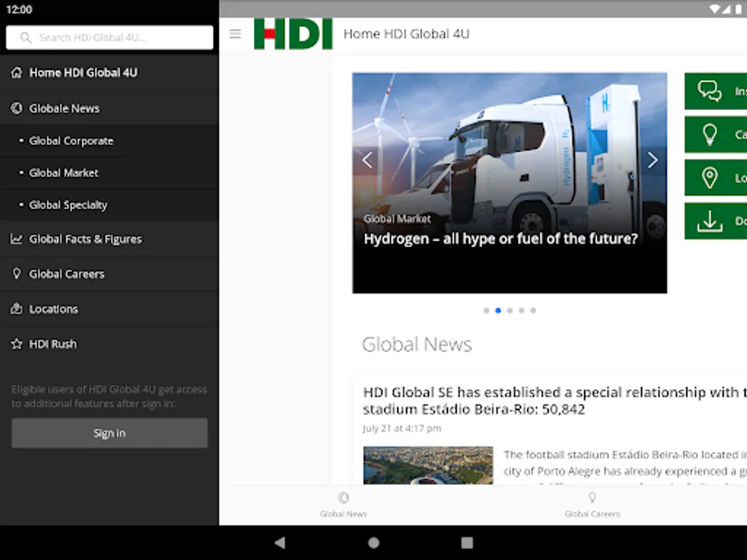Screen dimensions: 747x560
Task: Open Globale News in the sidebar
Action: coord(109,108)
